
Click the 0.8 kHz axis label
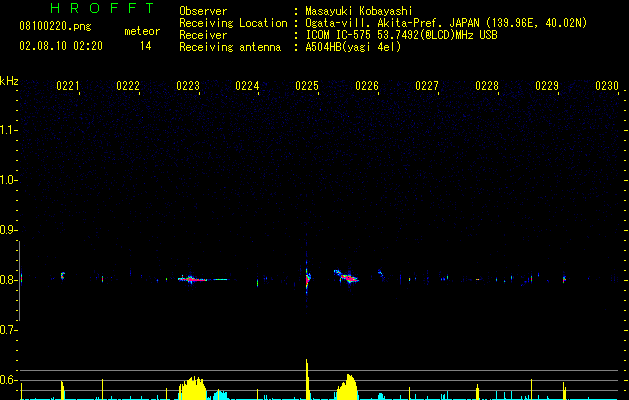pos(9,280)
